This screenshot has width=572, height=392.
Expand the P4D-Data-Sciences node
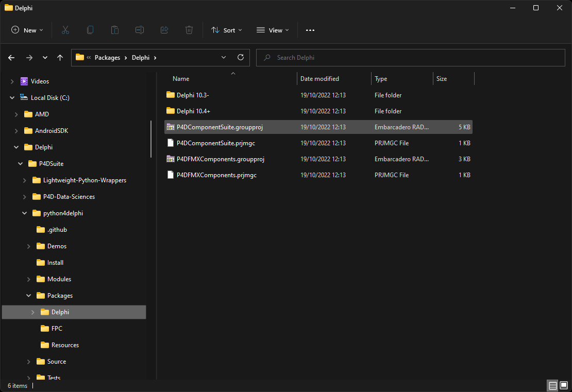tap(24, 197)
